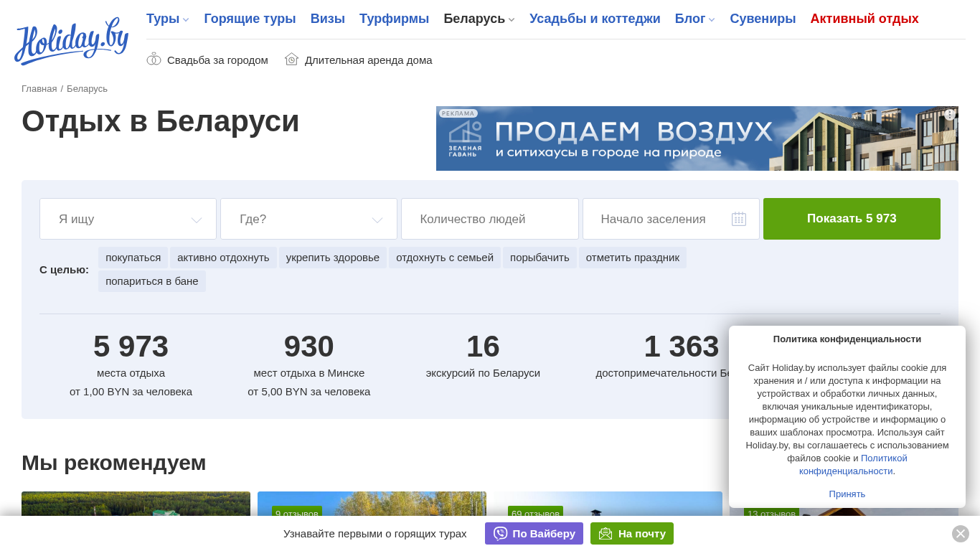Click the ad options three-dot icon
The width and height of the screenshot is (980, 551).
click(950, 115)
